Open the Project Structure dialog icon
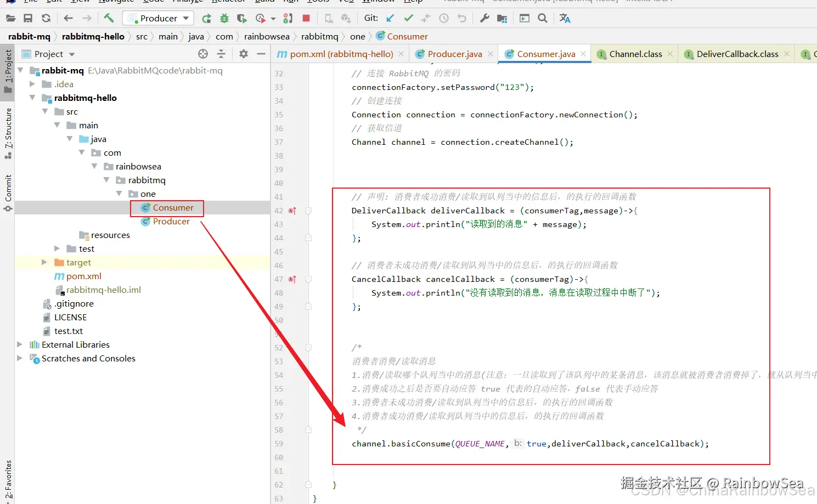Image resolution: width=817 pixels, height=504 pixels. (x=502, y=19)
